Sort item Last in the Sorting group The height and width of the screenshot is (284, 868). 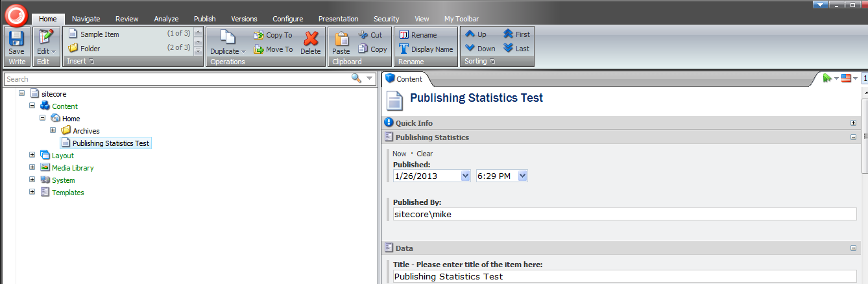(x=509, y=49)
